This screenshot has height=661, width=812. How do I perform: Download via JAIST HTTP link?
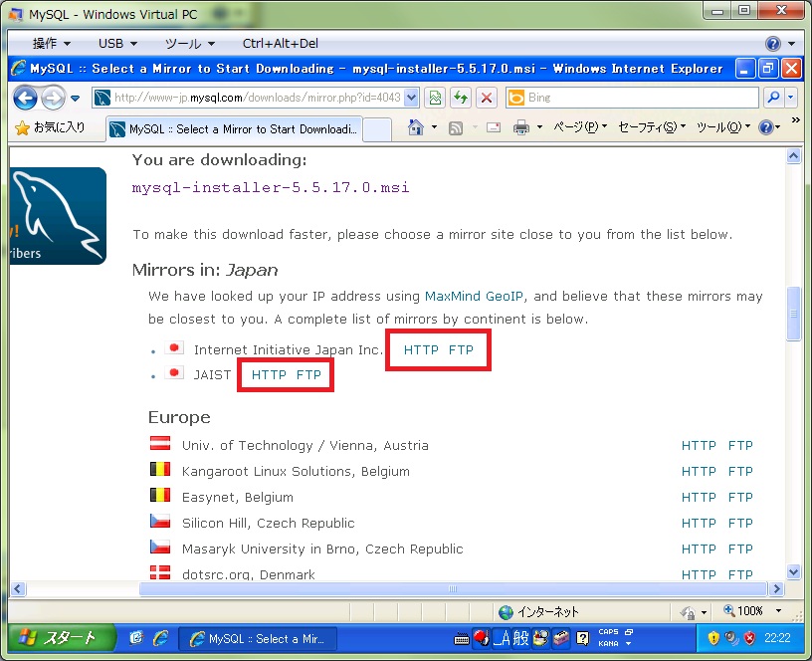(x=269, y=375)
